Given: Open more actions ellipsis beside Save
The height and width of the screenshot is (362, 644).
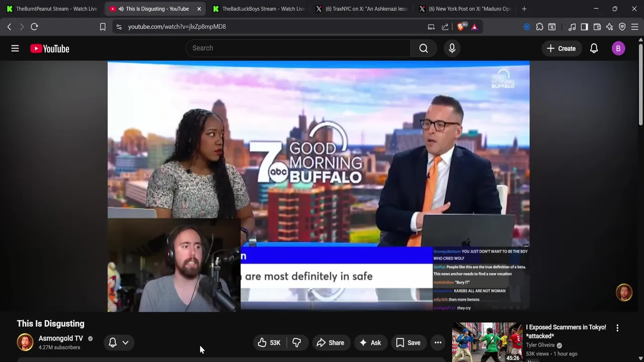Looking at the screenshot, I should pyautogui.click(x=438, y=343).
